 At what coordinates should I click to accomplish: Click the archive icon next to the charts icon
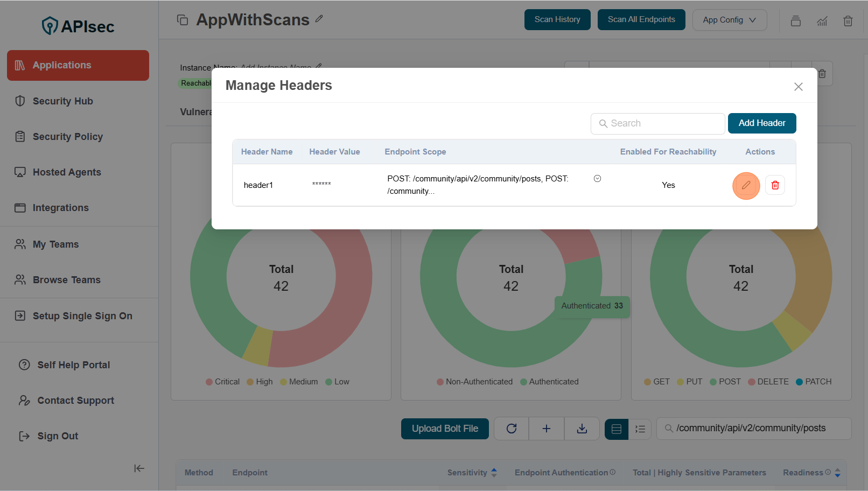[796, 21]
